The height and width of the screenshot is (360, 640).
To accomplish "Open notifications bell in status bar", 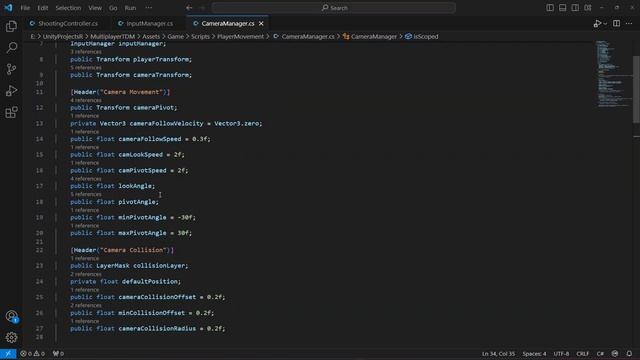I will [629, 353].
